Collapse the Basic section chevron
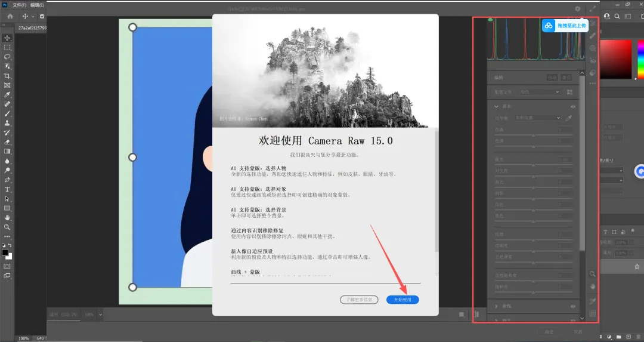 (496, 106)
